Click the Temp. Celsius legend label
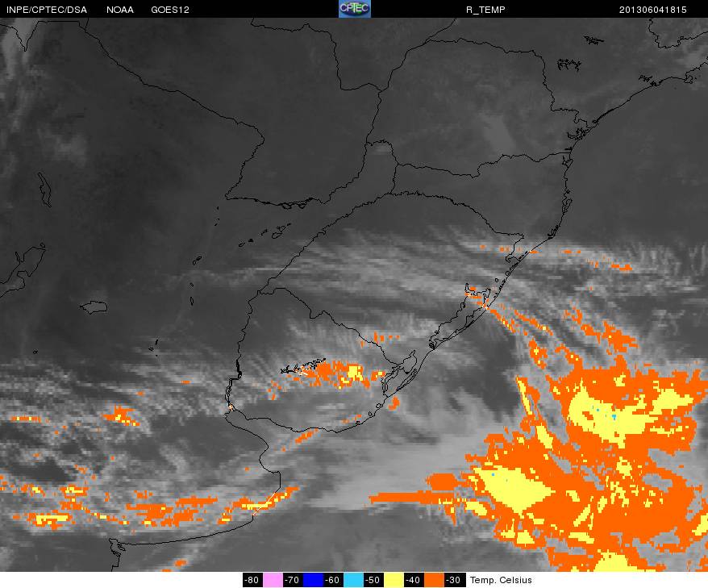This screenshot has width=708, height=588. click(x=501, y=580)
